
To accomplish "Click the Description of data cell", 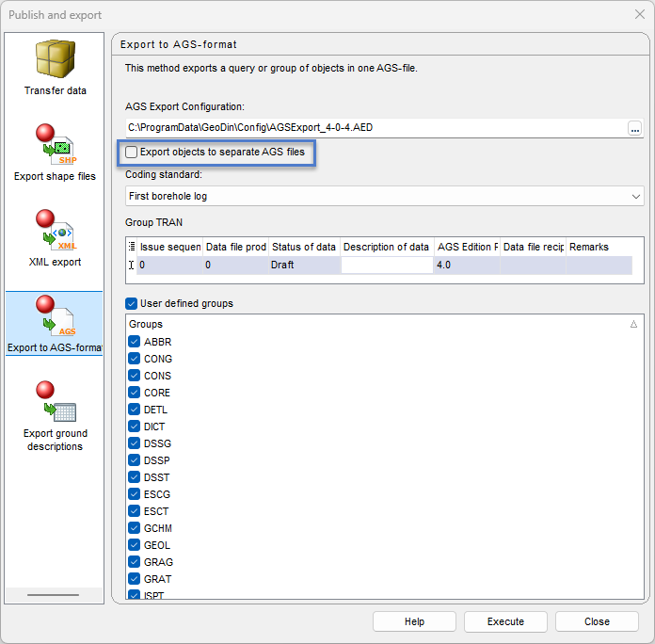I will [x=386, y=266].
